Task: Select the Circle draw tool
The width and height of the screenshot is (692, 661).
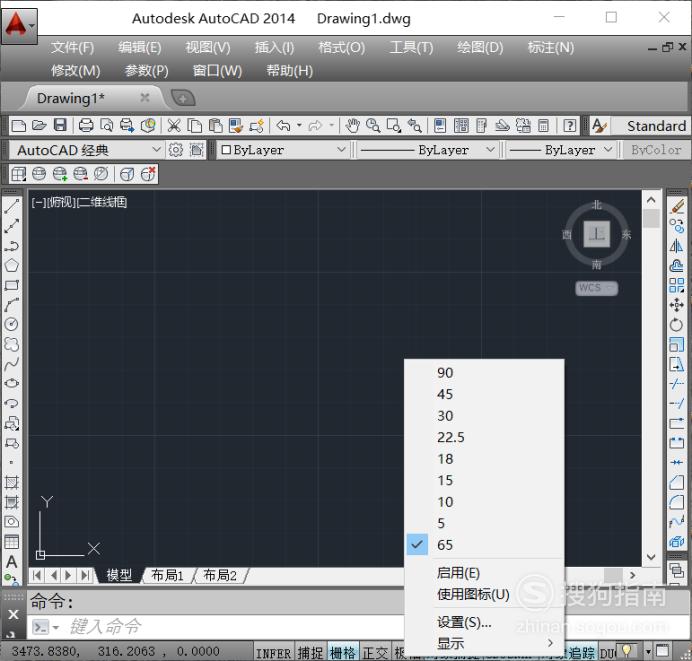Action: tap(11, 324)
